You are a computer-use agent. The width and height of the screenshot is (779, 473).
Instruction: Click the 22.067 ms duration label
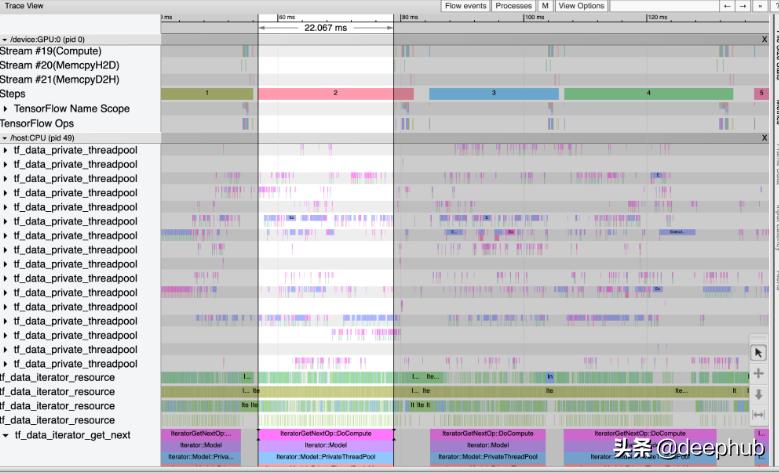point(325,28)
